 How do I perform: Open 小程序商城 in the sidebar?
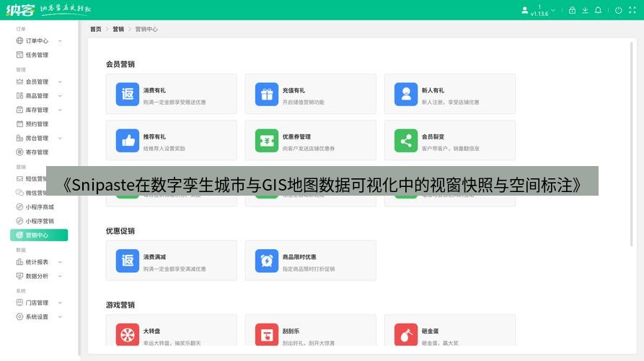point(39,206)
